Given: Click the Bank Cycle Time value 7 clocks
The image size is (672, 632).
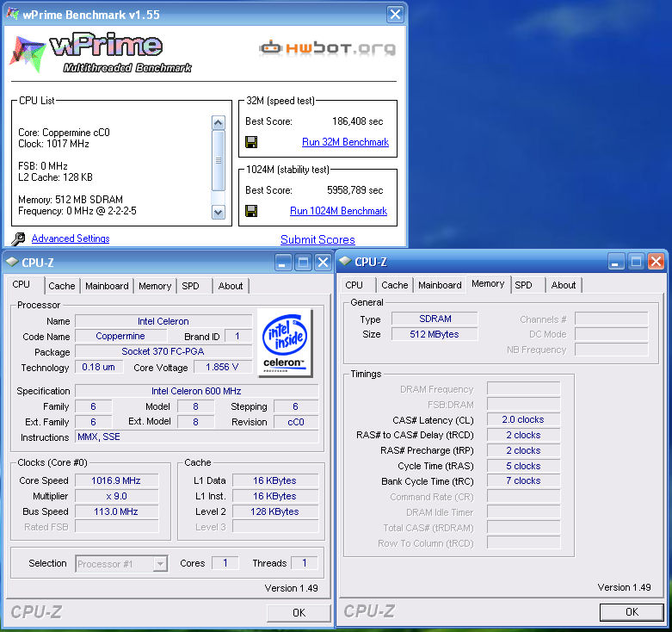Looking at the screenshot, I should [x=523, y=480].
